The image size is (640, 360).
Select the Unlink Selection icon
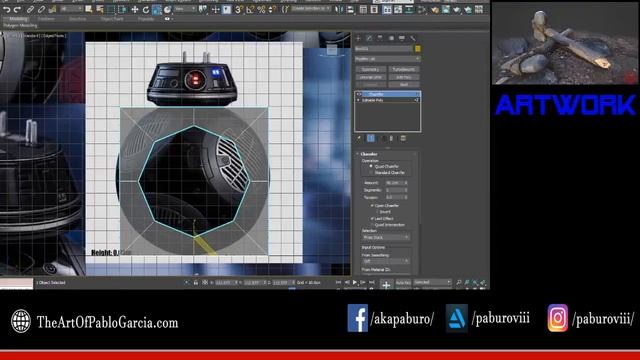point(41,9)
